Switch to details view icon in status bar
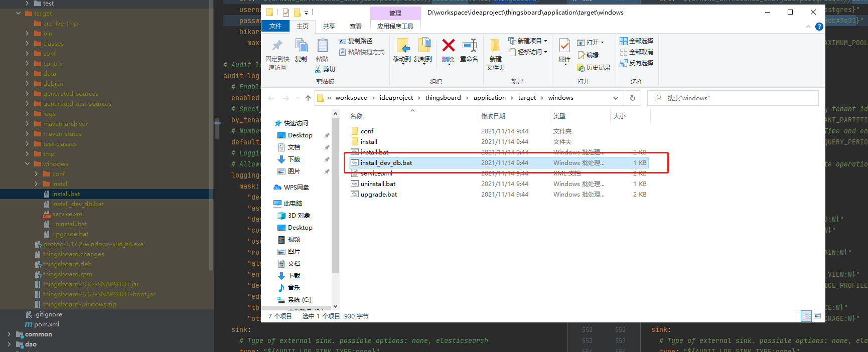This screenshot has width=868, height=352. tap(807, 316)
